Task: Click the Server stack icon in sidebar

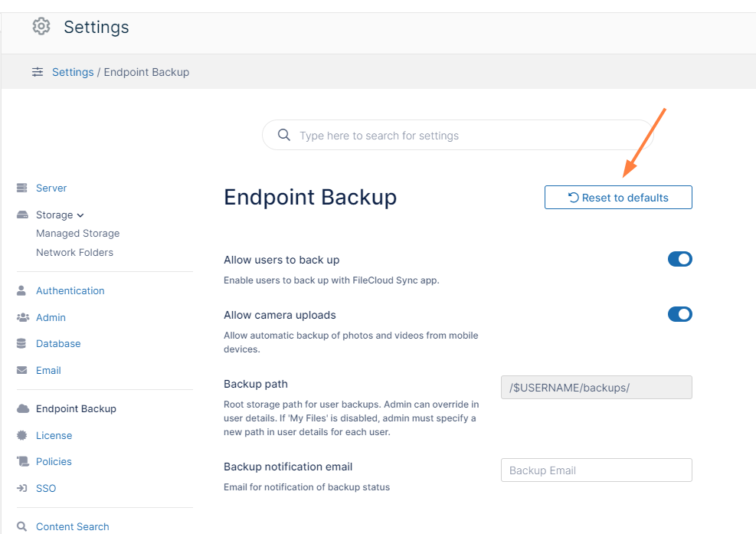Action: coord(21,188)
